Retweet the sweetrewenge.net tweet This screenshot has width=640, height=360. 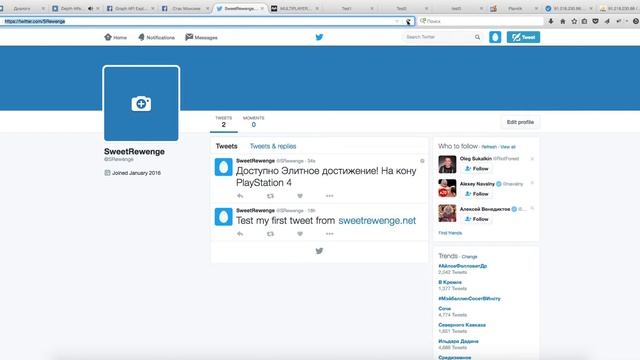click(270, 234)
